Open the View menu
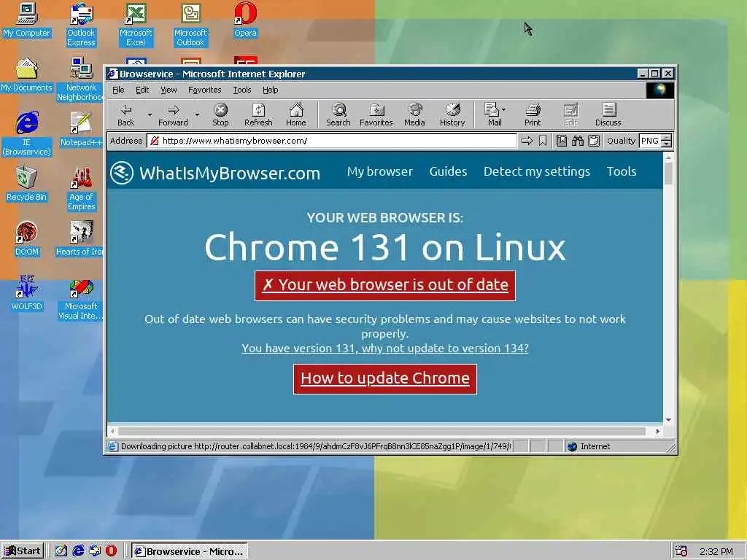 [x=169, y=90]
